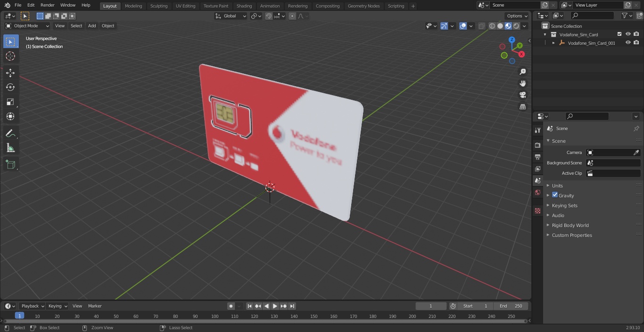644x332 pixels.
Task: Open the File menu
Action: pyautogui.click(x=18, y=5)
